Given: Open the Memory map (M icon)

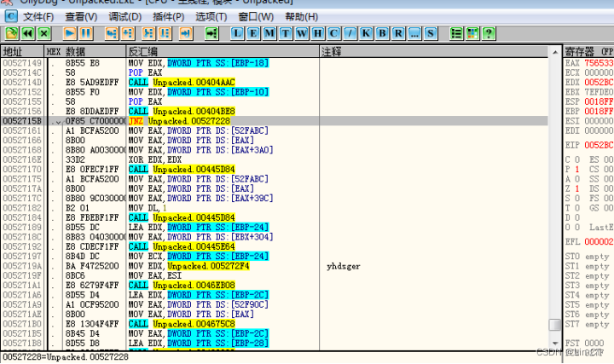Looking at the screenshot, I should click(269, 33).
